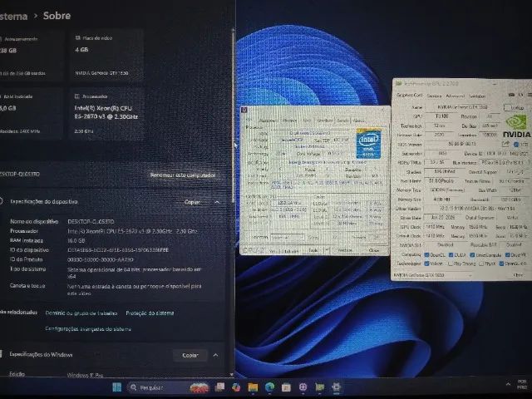Collapse the Especificações do dispositivo section
Image resolution: width=532 pixels, height=399 pixels.
(x=217, y=202)
